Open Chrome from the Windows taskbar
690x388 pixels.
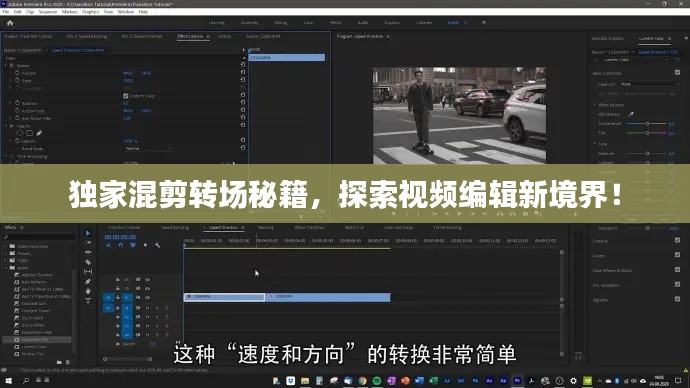(362, 381)
